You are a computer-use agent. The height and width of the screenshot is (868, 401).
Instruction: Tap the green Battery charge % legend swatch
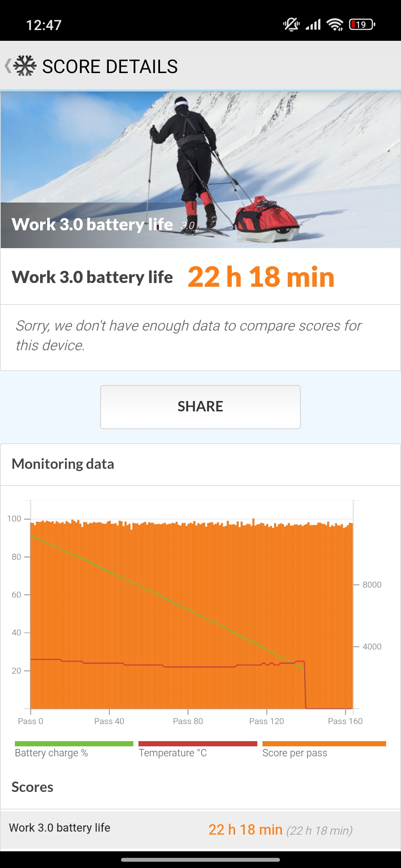pos(74,744)
